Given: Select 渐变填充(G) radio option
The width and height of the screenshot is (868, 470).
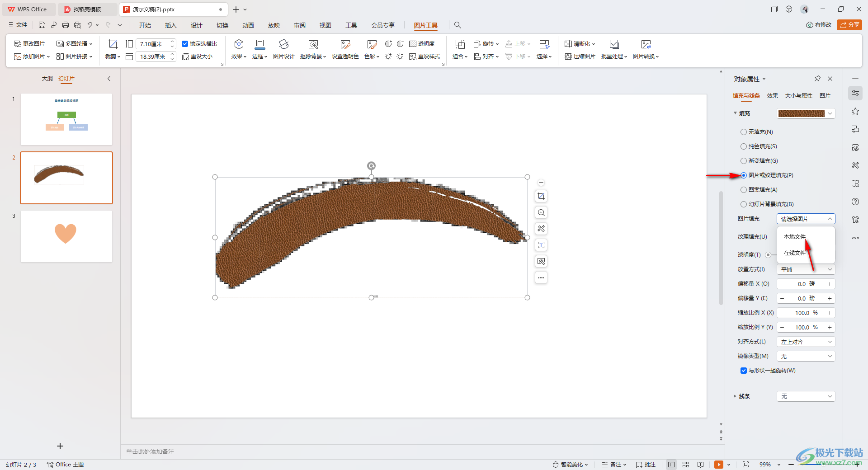Looking at the screenshot, I should point(744,161).
